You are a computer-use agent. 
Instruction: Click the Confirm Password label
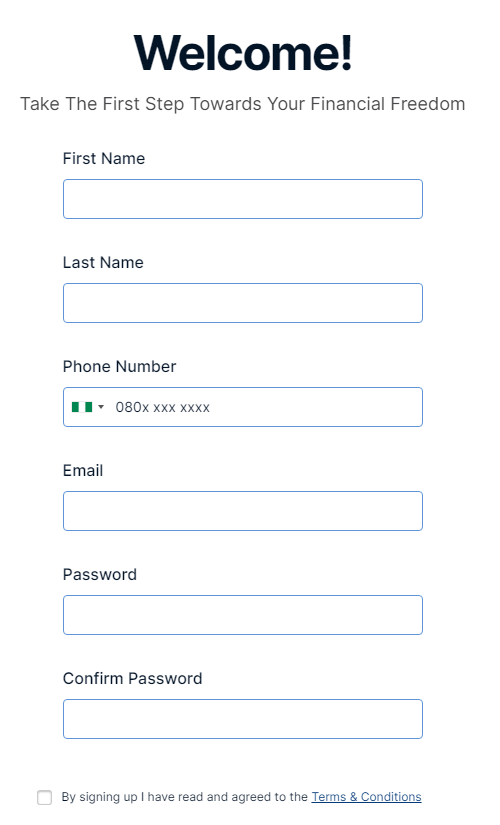(x=133, y=678)
